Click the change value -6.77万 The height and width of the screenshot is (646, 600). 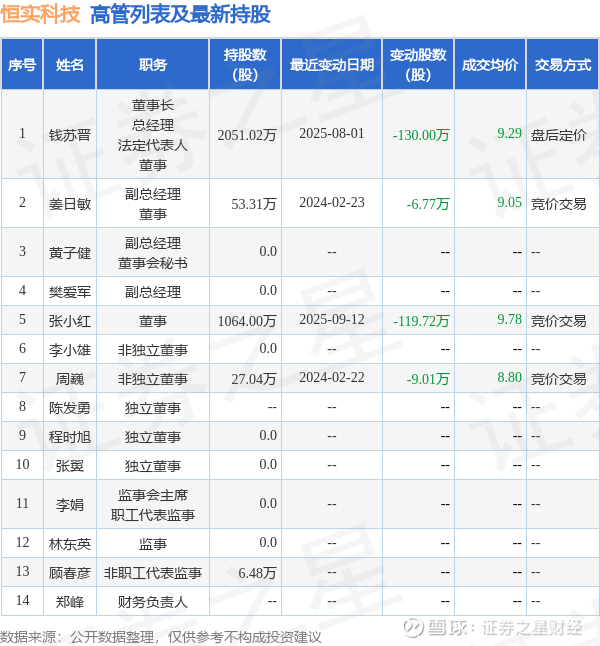pos(428,204)
